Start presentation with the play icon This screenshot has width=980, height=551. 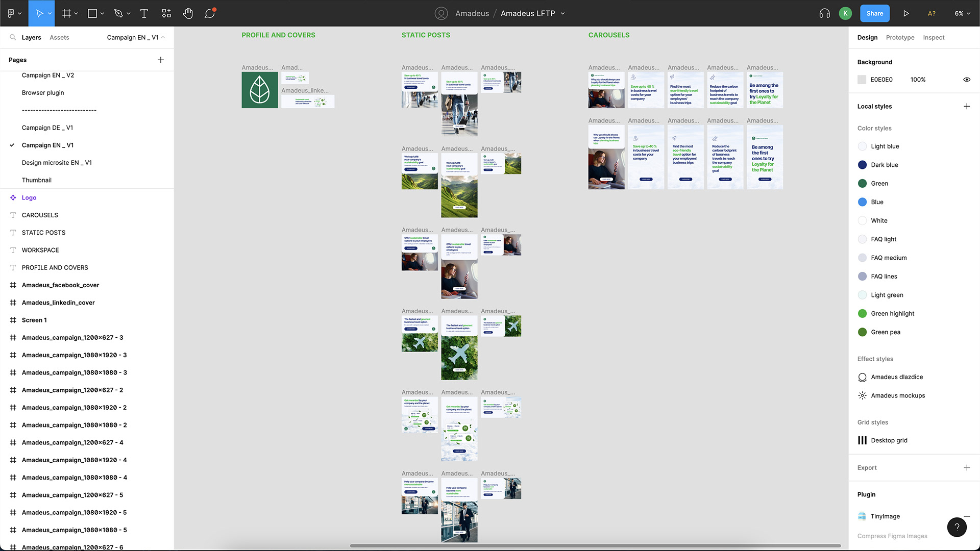pos(906,14)
